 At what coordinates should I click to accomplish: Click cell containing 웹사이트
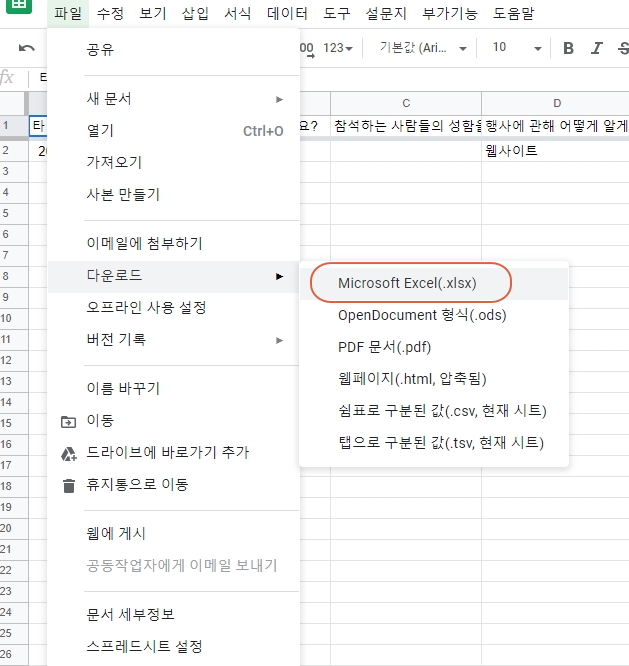coord(556,150)
